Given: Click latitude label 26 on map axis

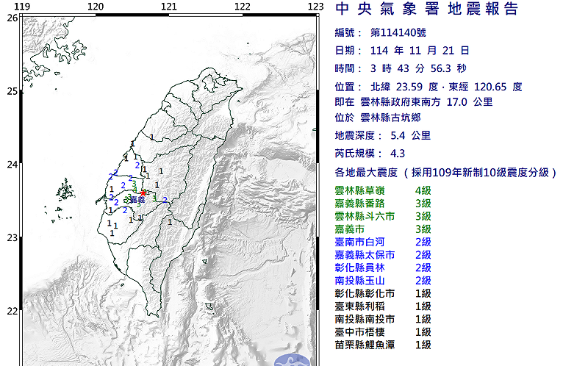Looking at the screenshot, I should (12, 18).
